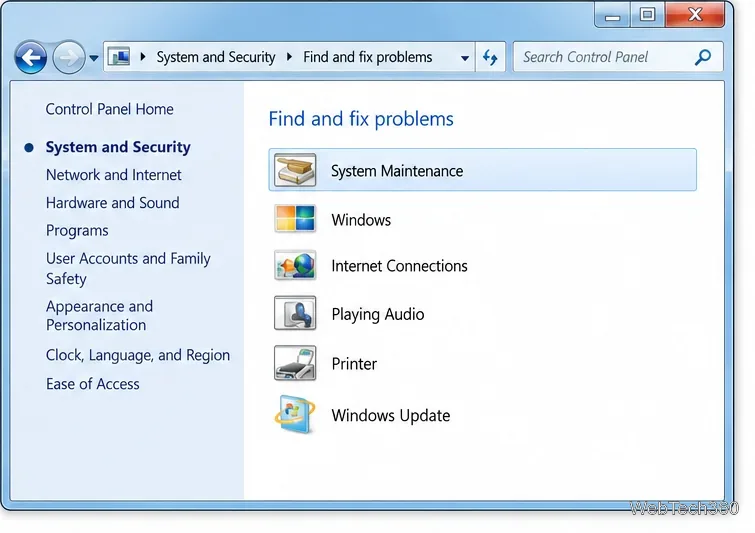
Task: Refresh the address bar view
Action: pyautogui.click(x=490, y=57)
